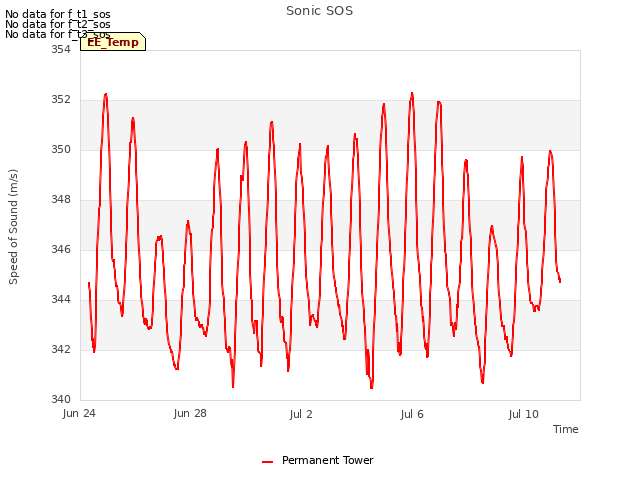Click the 352 y-axis tick label

61,99
